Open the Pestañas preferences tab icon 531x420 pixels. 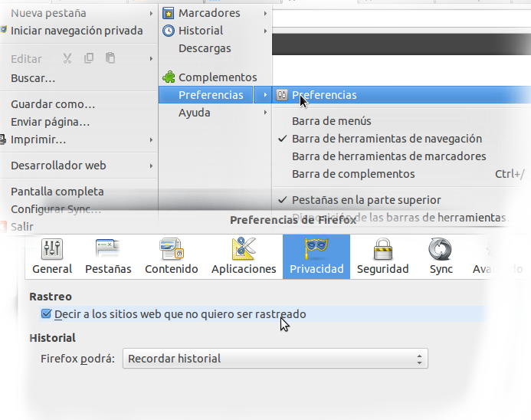pyautogui.click(x=108, y=248)
